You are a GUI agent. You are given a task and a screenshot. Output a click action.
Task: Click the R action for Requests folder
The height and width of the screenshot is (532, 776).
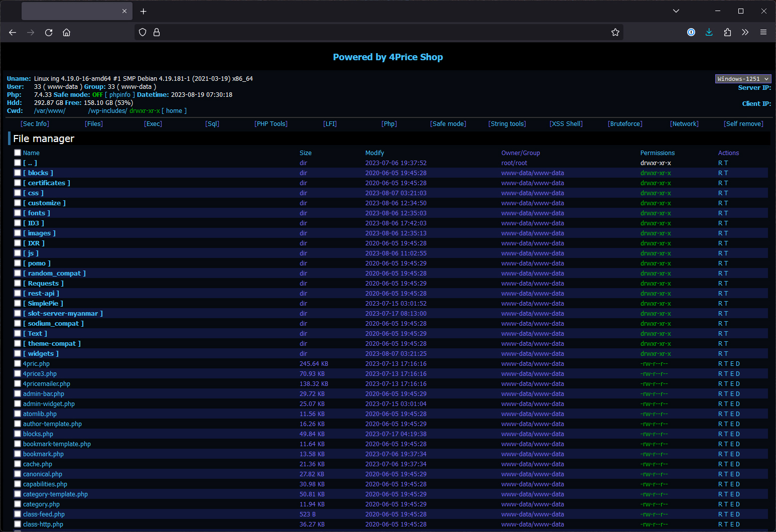pyautogui.click(x=720, y=284)
